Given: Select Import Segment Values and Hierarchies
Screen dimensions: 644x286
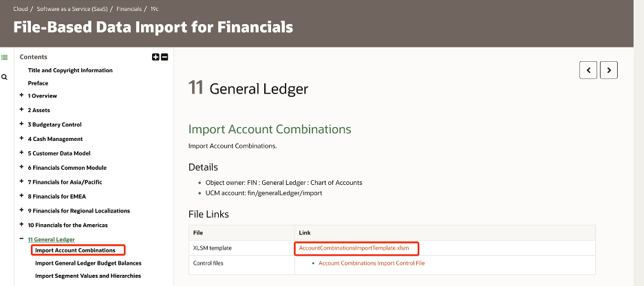Looking at the screenshot, I should [88, 276].
